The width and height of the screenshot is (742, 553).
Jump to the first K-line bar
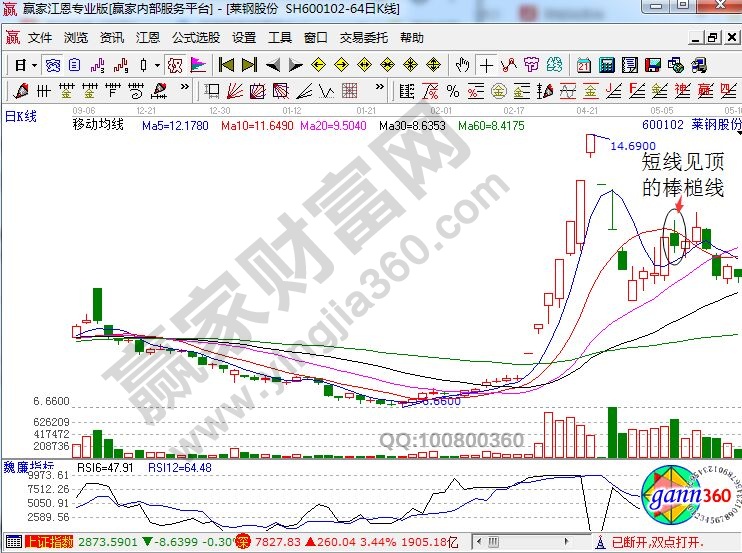(226, 65)
